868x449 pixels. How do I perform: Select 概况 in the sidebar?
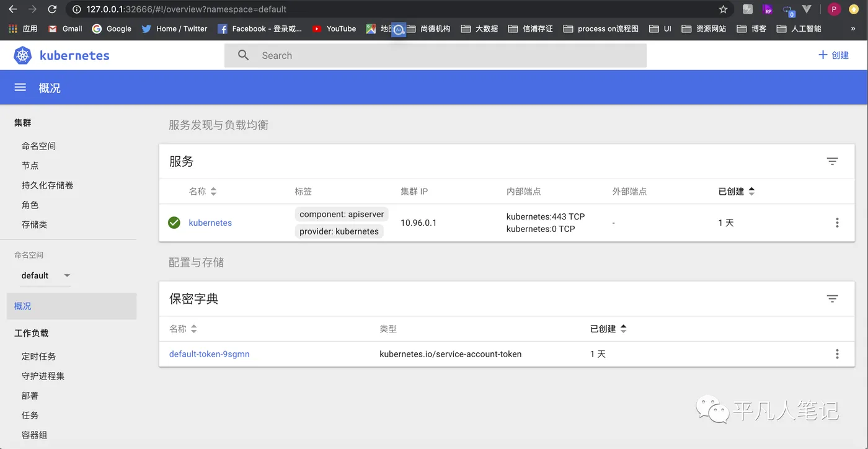tap(71, 306)
